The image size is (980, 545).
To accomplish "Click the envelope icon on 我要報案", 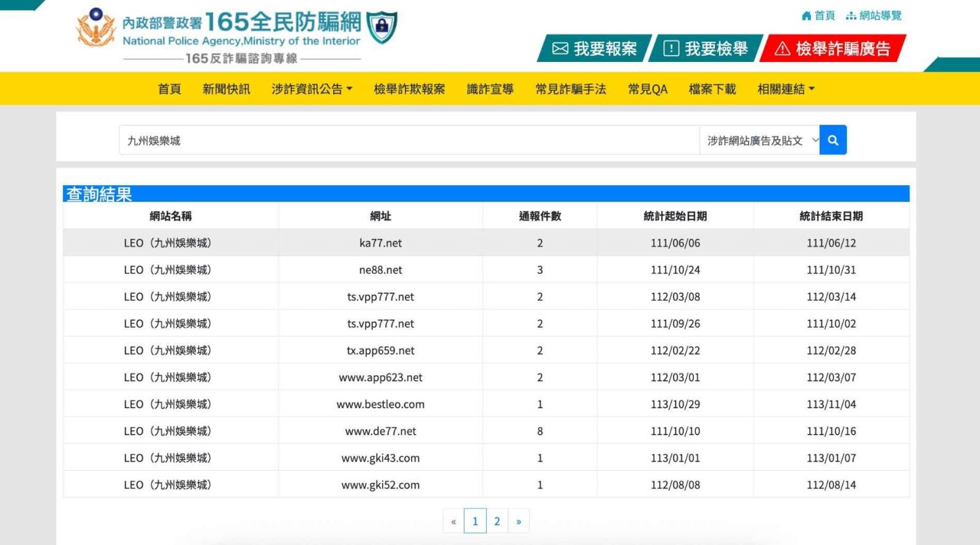I will coord(560,48).
